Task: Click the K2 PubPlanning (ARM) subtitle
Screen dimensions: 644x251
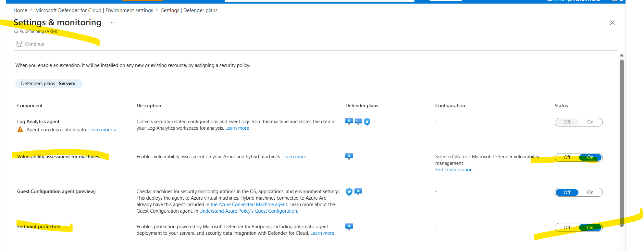Action: point(35,31)
